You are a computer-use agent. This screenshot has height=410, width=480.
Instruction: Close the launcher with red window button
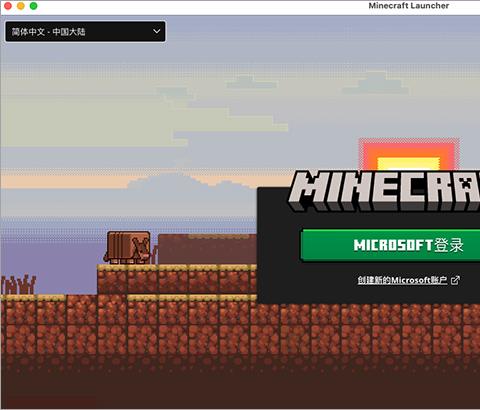(x=8, y=6)
